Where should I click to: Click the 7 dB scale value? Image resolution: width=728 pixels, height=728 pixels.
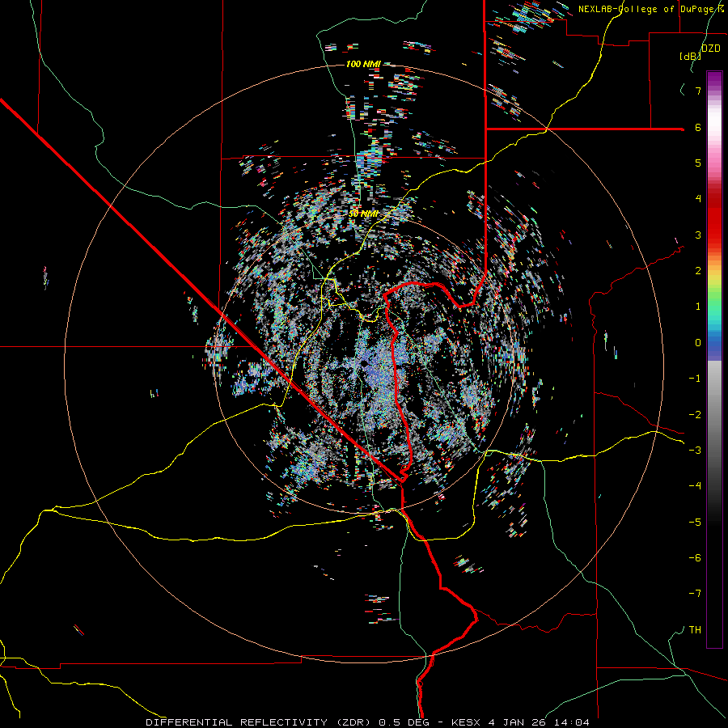(x=697, y=91)
